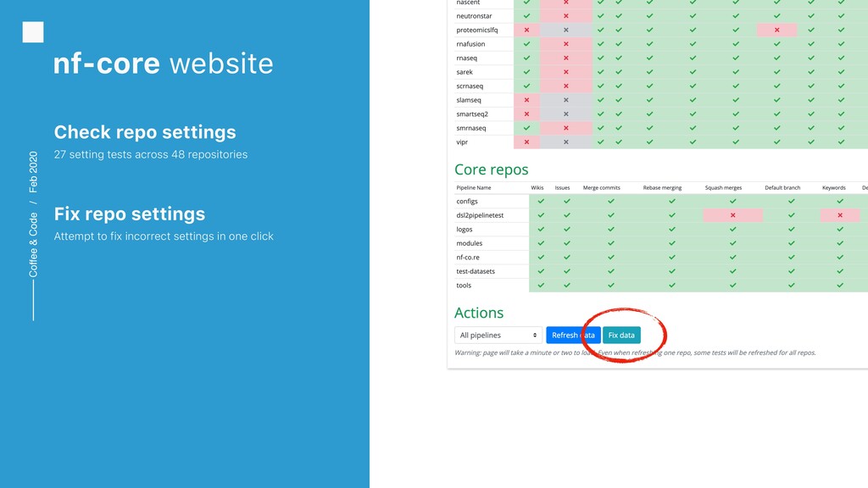This screenshot has width=868, height=488.
Task: Select the logos repo name
Action: click(x=464, y=229)
